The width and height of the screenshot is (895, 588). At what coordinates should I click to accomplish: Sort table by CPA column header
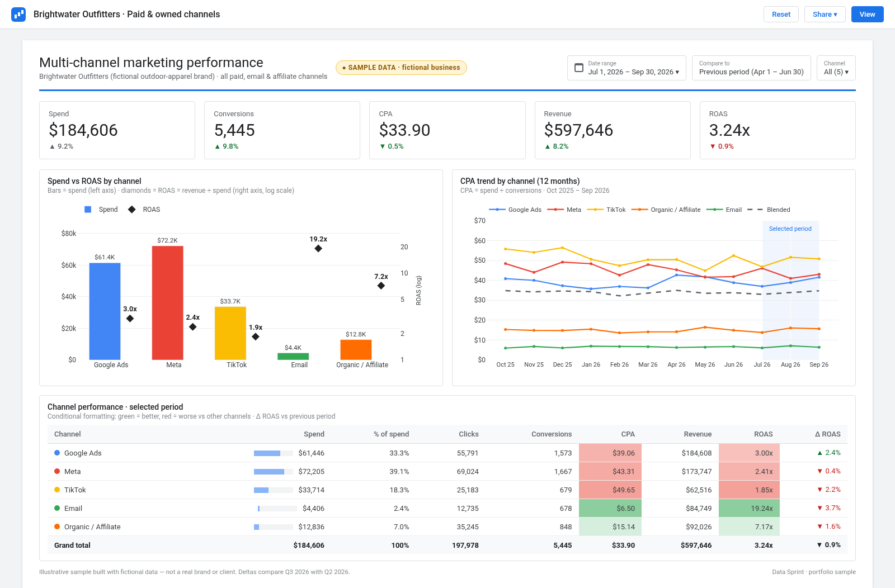(x=628, y=434)
